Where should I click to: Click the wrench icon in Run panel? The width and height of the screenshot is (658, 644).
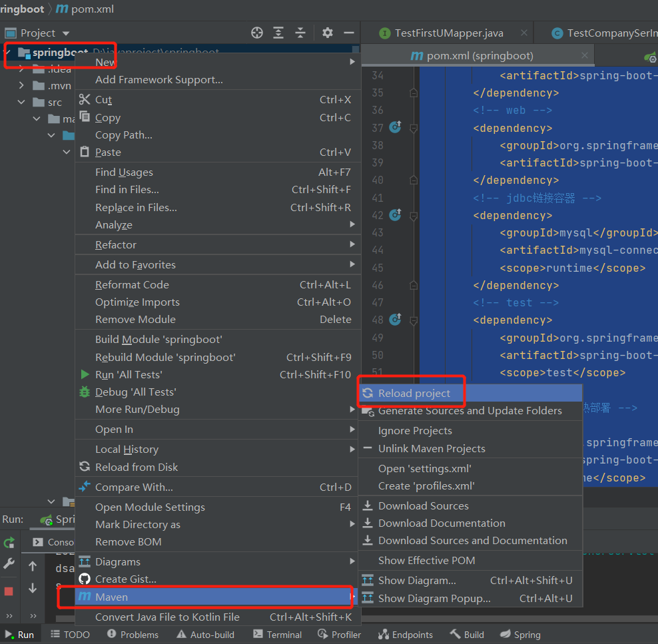(x=9, y=563)
